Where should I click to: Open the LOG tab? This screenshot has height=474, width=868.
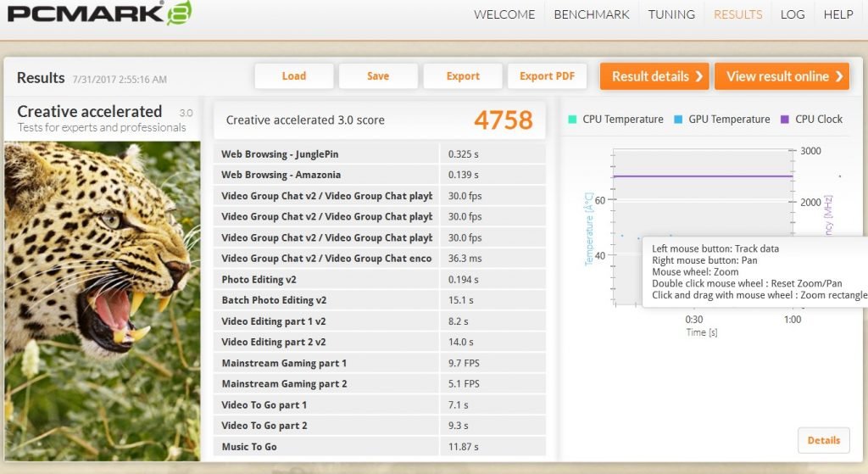[x=793, y=14]
